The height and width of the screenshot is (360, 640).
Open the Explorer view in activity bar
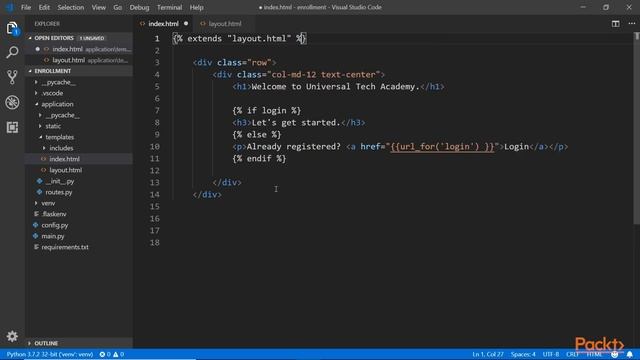click(12, 28)
